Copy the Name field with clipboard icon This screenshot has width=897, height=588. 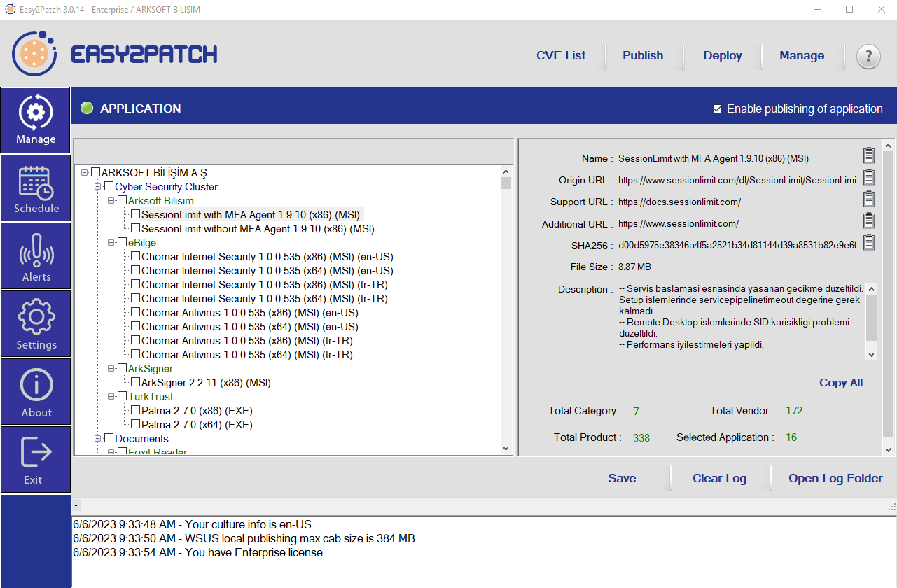(869, 156)
